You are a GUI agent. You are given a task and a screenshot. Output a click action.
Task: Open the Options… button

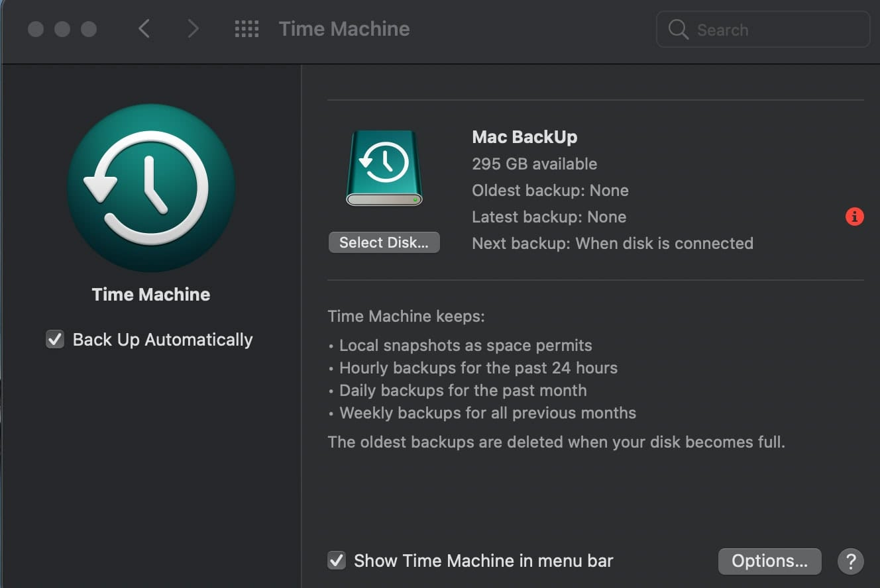click(x=770, y=562)
